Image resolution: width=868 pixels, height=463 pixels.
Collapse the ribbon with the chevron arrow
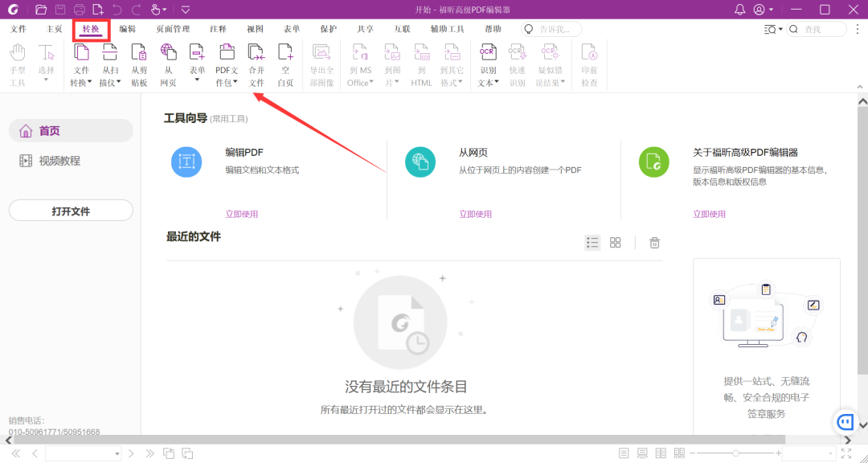coord(860,87)
